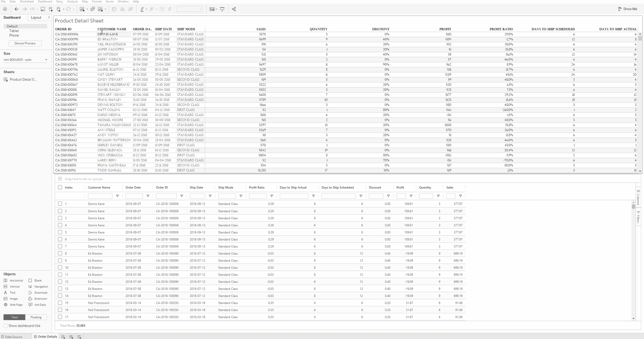Click the new dashboard tab icon

(71, 337)
